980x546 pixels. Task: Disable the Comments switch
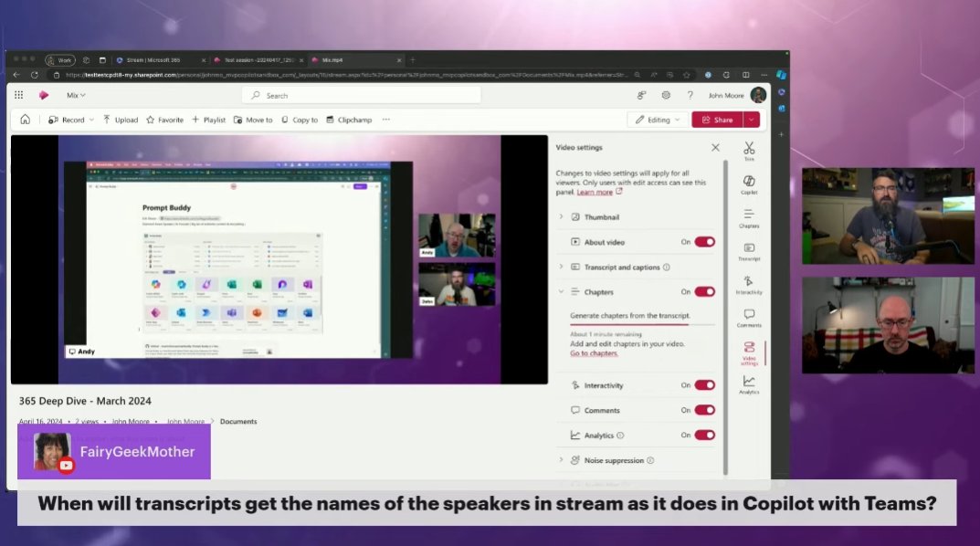(x=704, y=410)
